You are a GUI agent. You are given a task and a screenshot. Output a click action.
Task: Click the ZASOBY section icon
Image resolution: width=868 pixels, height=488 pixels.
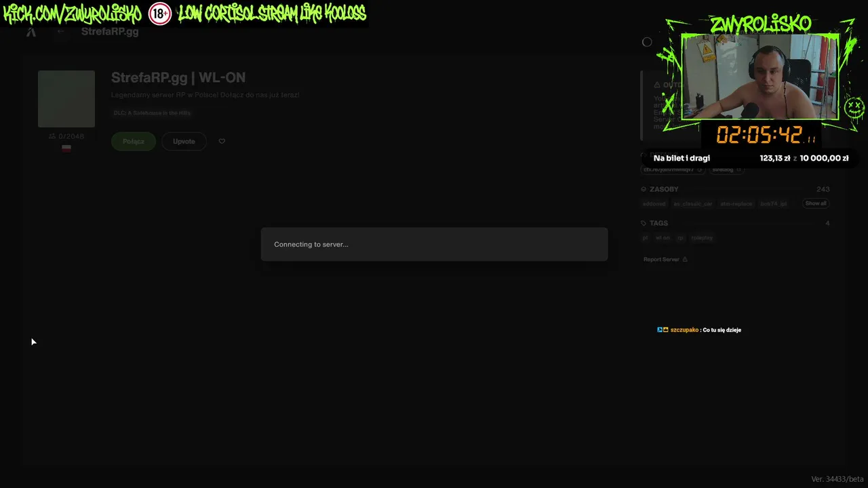tap(644, 189)
